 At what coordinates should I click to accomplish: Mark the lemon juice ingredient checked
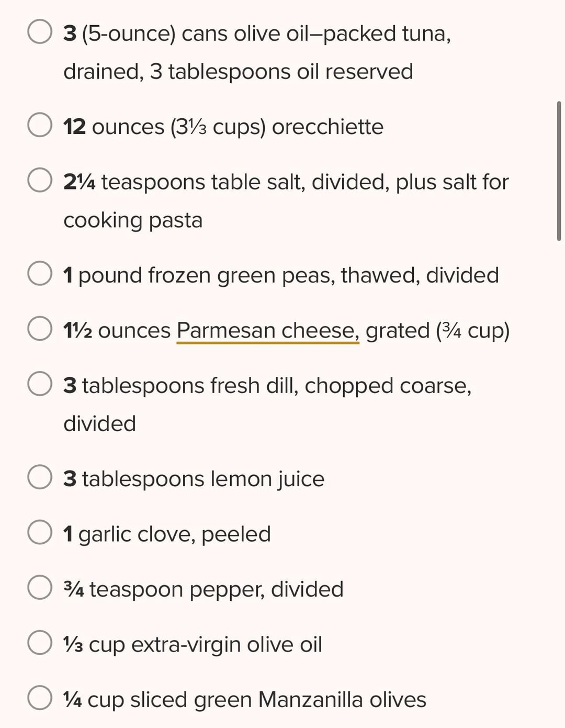40,477
